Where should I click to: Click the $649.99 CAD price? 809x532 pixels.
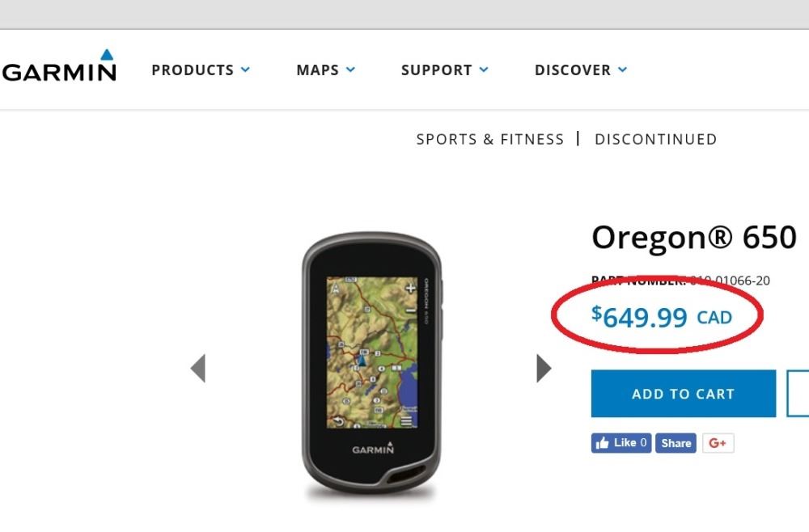coord(662,318)
